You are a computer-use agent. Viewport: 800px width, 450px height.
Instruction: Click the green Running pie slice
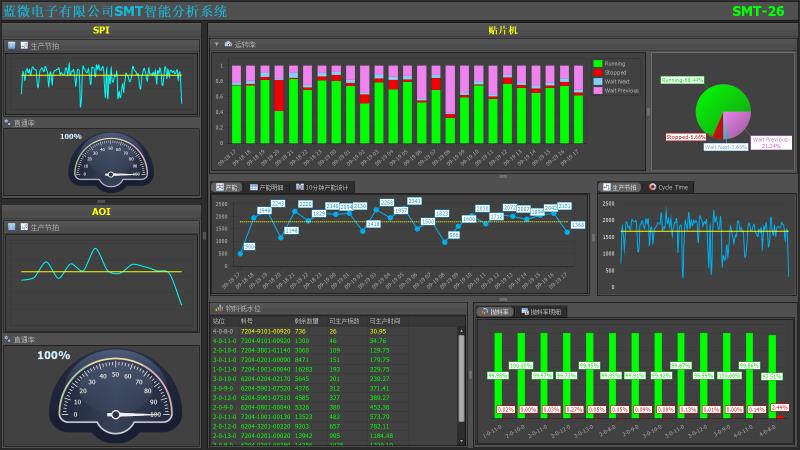pos(714,108)
